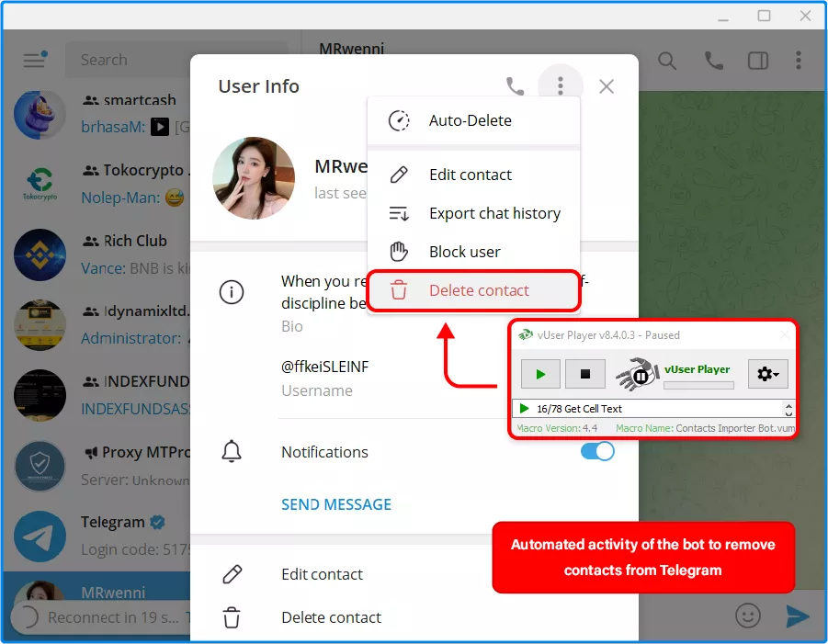Click the Rich Club Binance avatar

[40, 254]
